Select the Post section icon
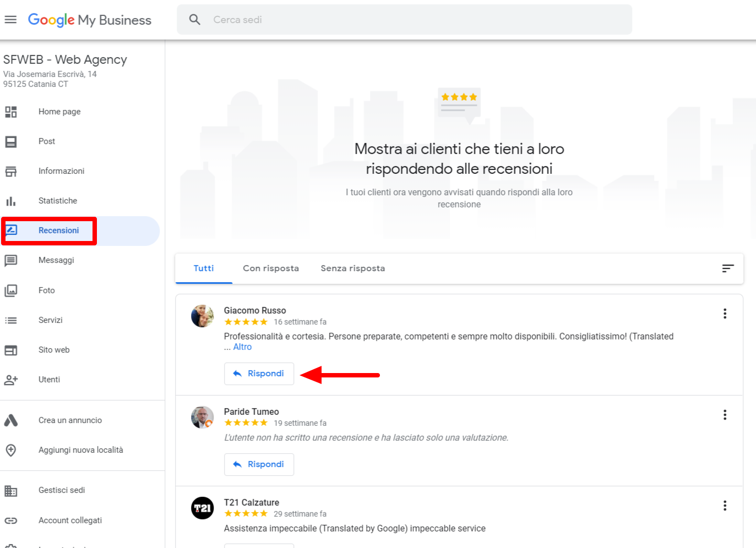 (11, 141)
